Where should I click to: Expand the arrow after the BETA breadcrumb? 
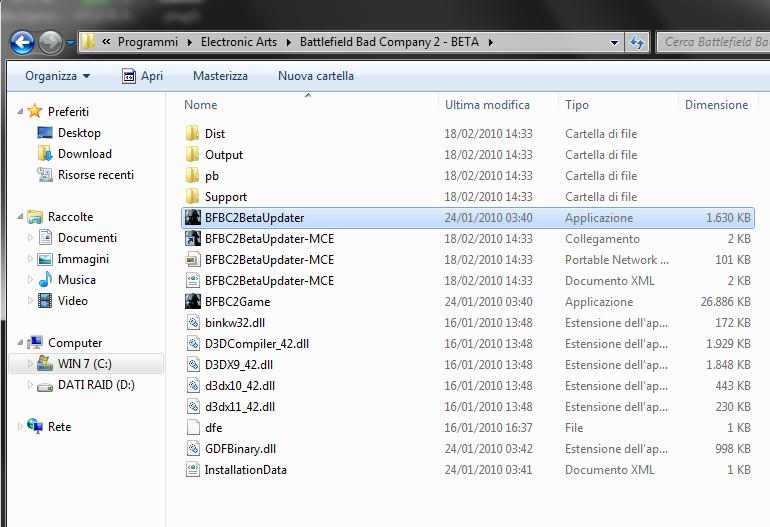coord(490,42)
